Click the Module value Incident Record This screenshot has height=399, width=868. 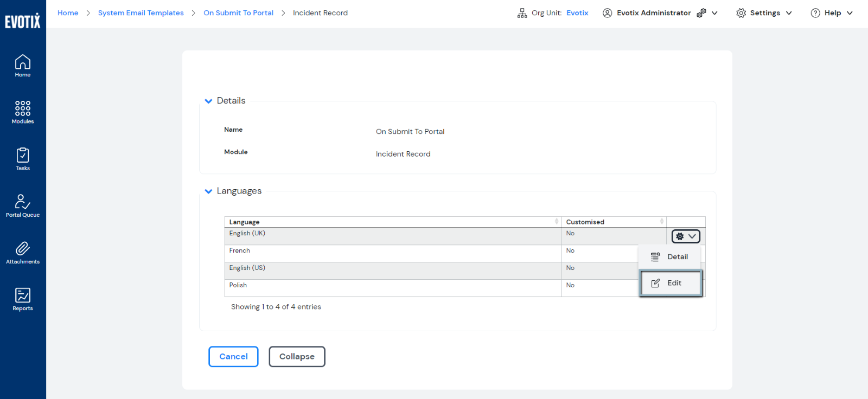click(x=403, y=154)
